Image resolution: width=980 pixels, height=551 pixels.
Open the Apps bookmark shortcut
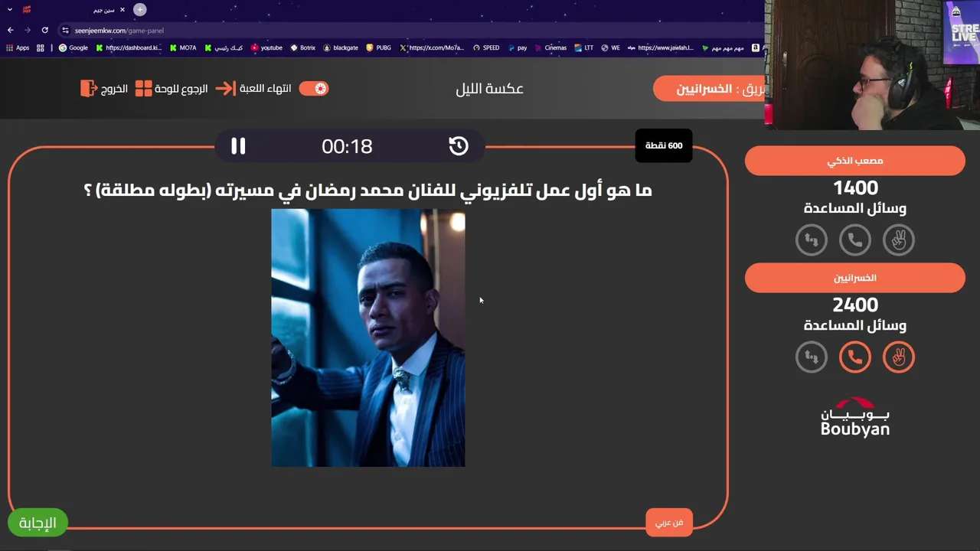17,47
